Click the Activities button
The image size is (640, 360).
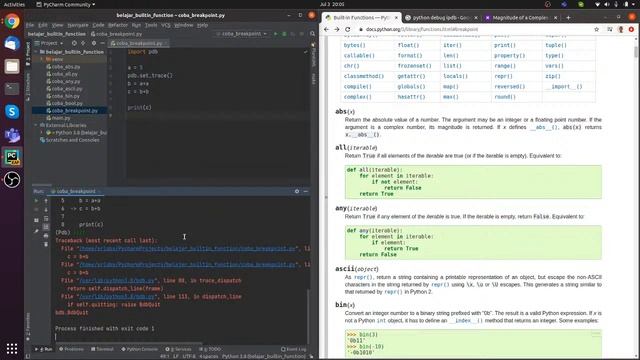tap(14, 4)
